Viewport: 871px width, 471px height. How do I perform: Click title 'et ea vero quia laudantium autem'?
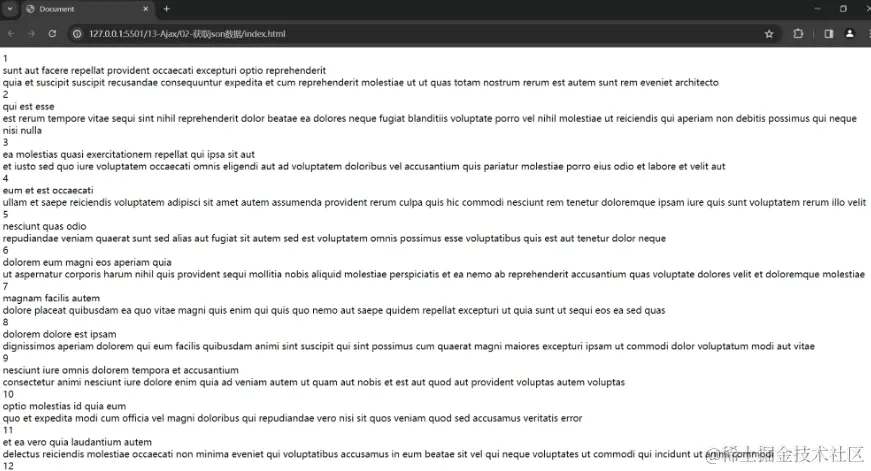point(77,442)
